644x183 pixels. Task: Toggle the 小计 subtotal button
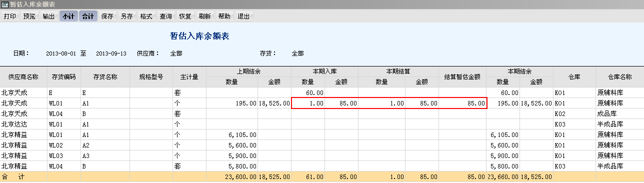pyautogui.click(x=68, y=16)
